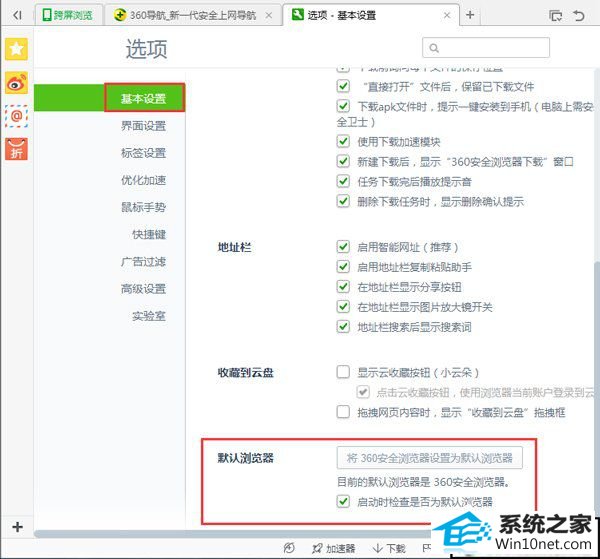The image size is (600, 559).
Task: Close the 选项 - 基本设置 tab
Action: coord(447,15)
